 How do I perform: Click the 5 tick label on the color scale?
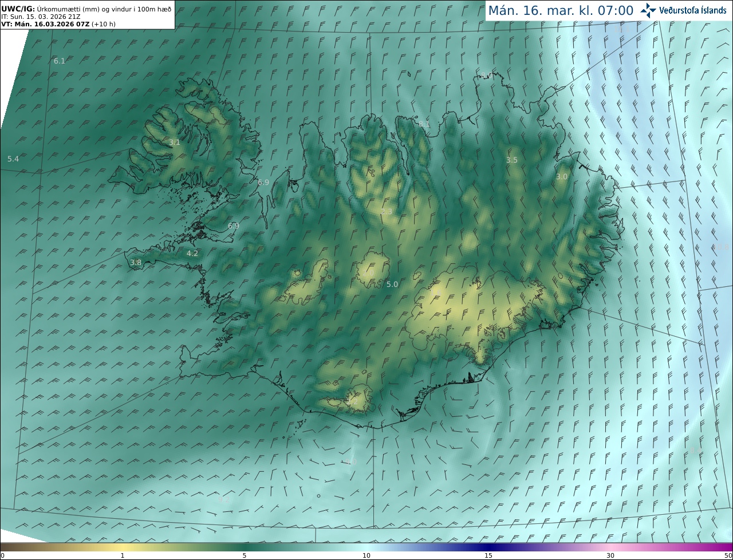(245, 555)
